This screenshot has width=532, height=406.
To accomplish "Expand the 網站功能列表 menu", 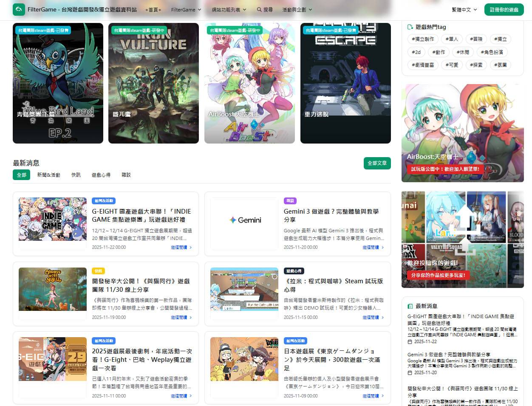I will pyautogui.click(x=229, y=9).
